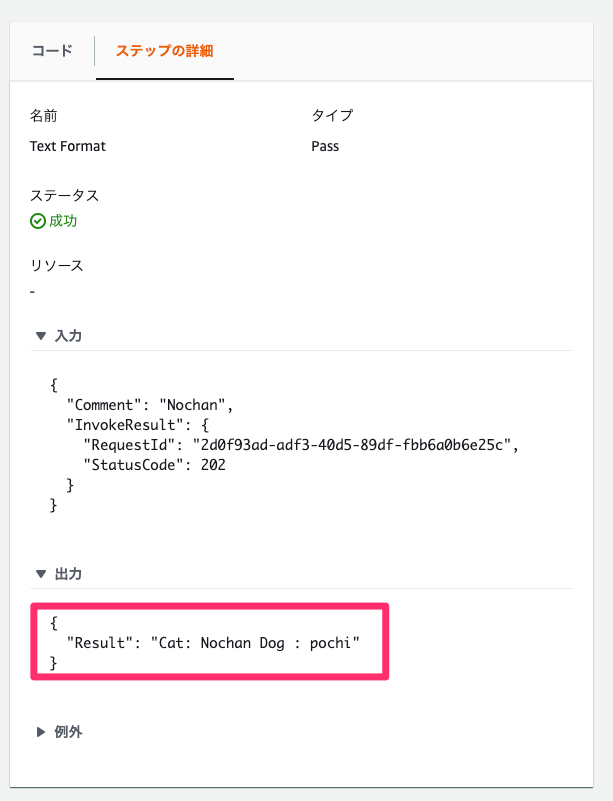This screenshot has height=801, width=613.
Task: Click the 成功 status text
Action: pos(63,221)
